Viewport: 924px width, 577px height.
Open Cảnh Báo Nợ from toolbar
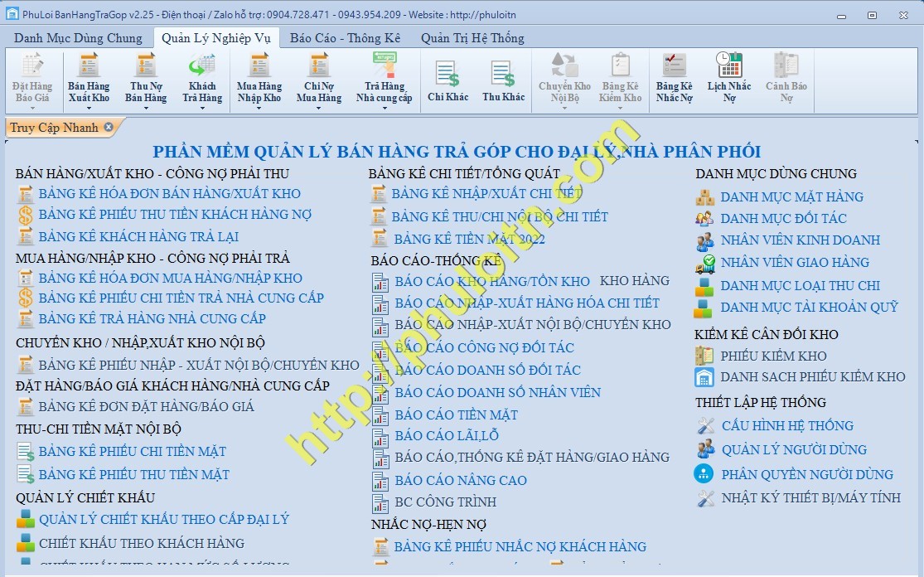786,80
